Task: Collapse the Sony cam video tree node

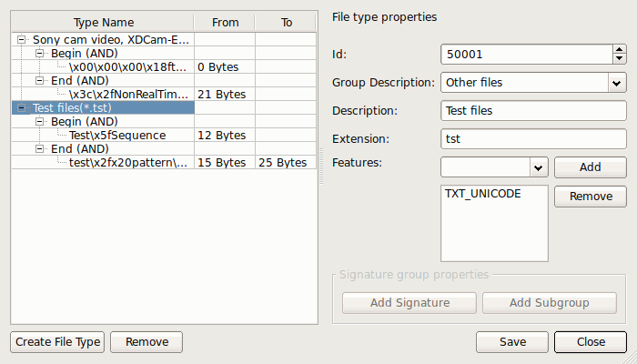Action: click(x=21, y=40)
